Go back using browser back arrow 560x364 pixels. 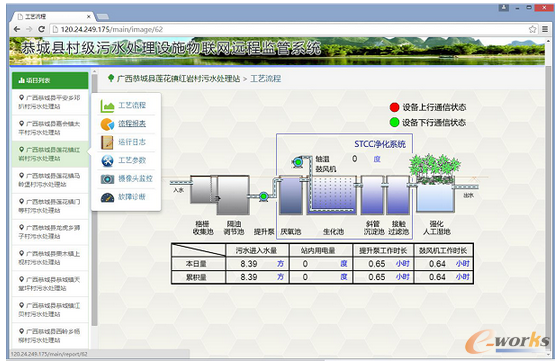click(x=17, y=29)
